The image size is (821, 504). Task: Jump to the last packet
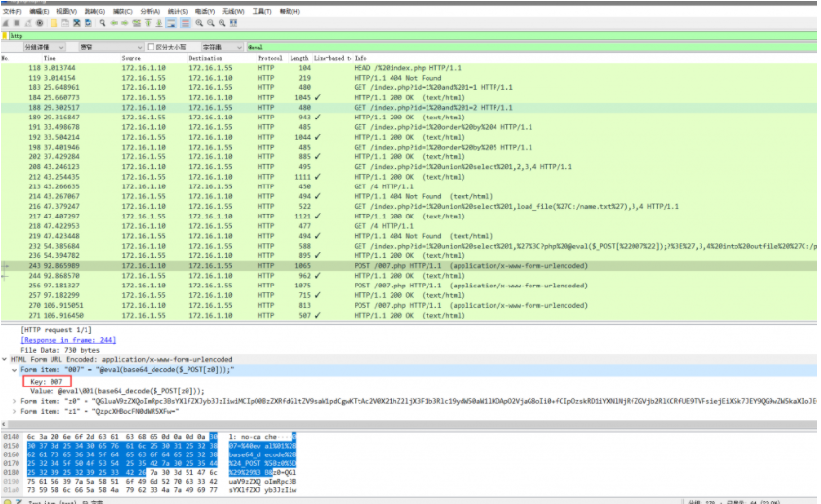pyautogui.click(x=159, y=23)
